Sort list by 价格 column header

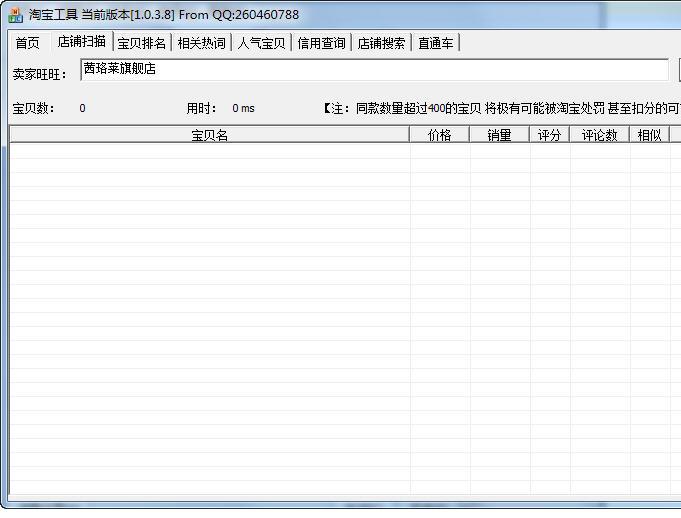click(439, 135)
